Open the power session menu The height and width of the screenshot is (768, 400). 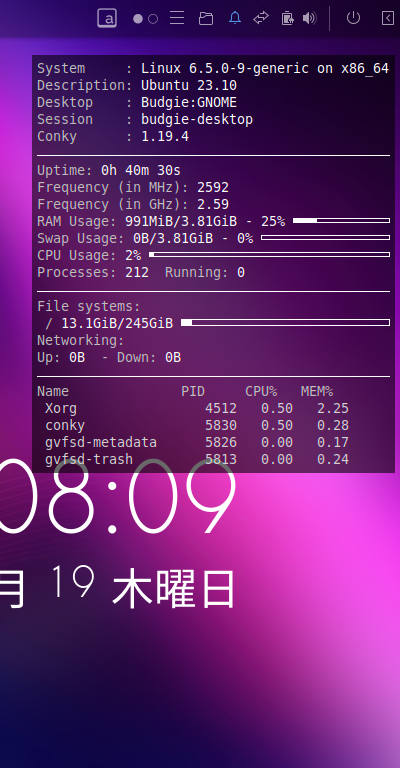tap(353, 19)
